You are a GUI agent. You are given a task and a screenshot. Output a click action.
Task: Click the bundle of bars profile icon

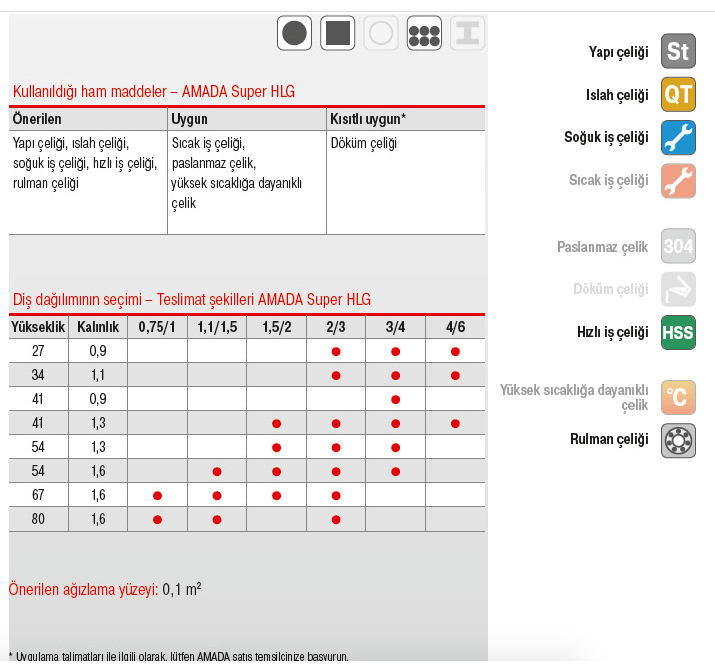pyautogui.click(x=424, y=33)
